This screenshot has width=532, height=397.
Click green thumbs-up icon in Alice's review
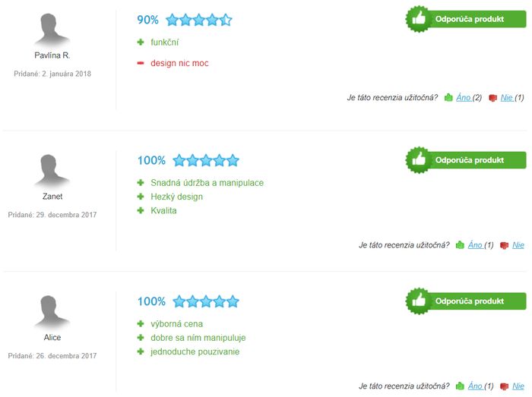click(460, 386)
